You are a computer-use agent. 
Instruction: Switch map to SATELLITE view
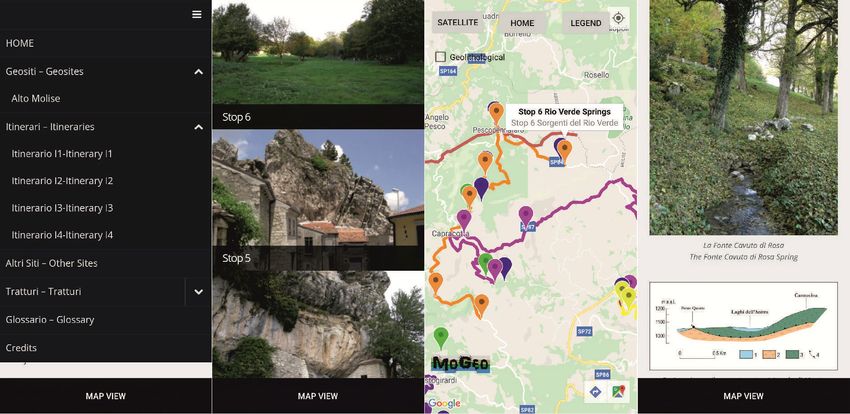458,23
